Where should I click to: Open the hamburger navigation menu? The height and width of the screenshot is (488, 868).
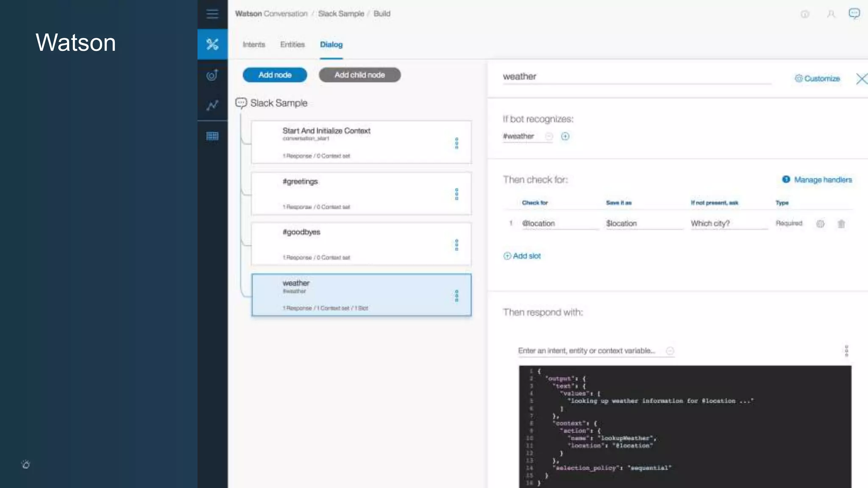coord(212,14)
